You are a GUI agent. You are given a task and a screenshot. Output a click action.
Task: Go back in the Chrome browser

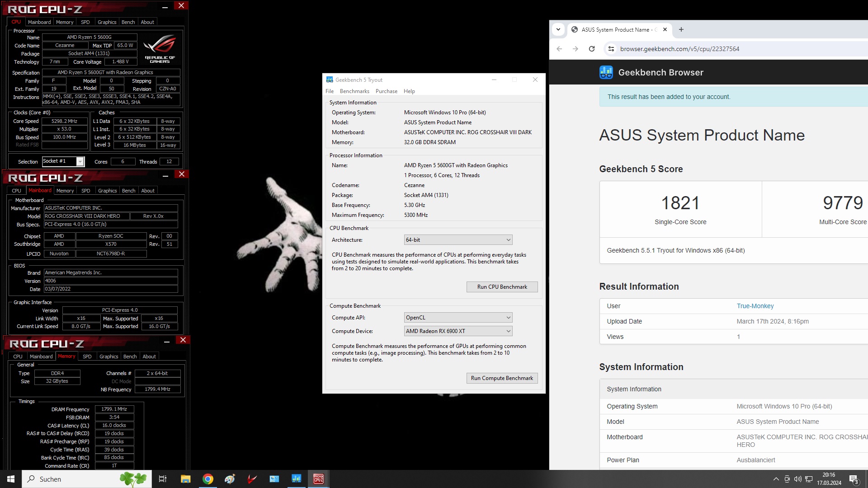point(559,49)
